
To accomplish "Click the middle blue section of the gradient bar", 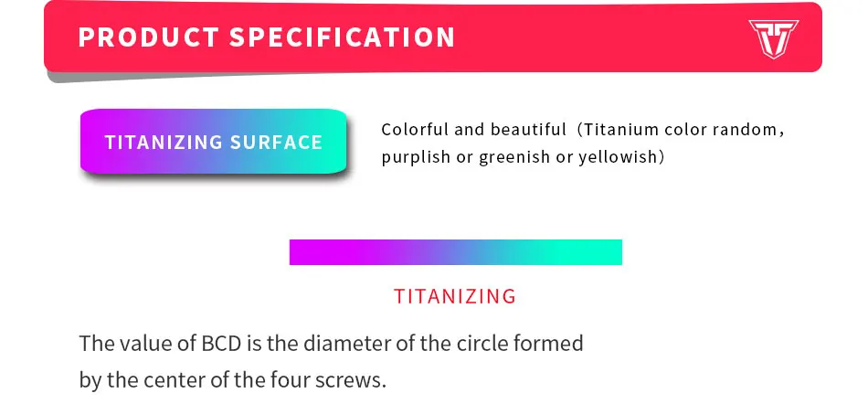I will (456, 252).
